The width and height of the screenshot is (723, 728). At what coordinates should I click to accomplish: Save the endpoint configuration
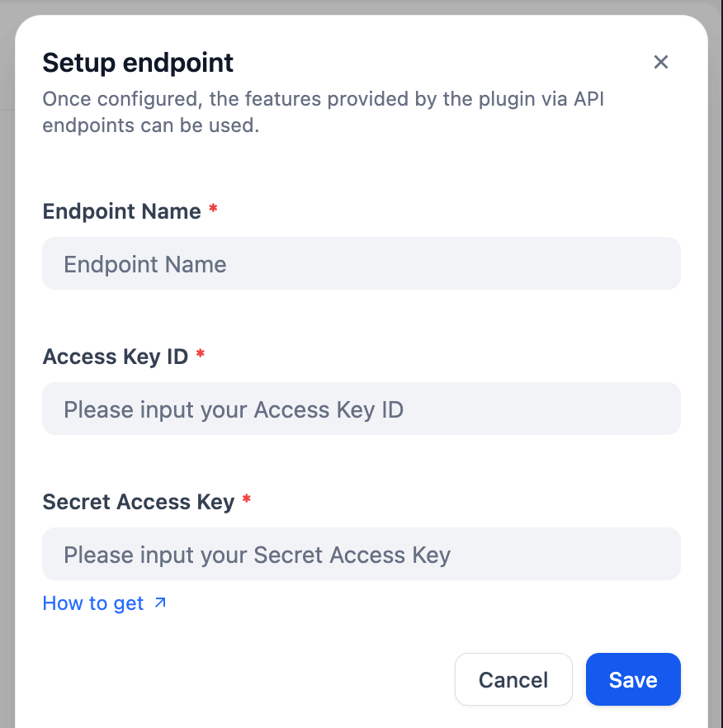point(632,680)
